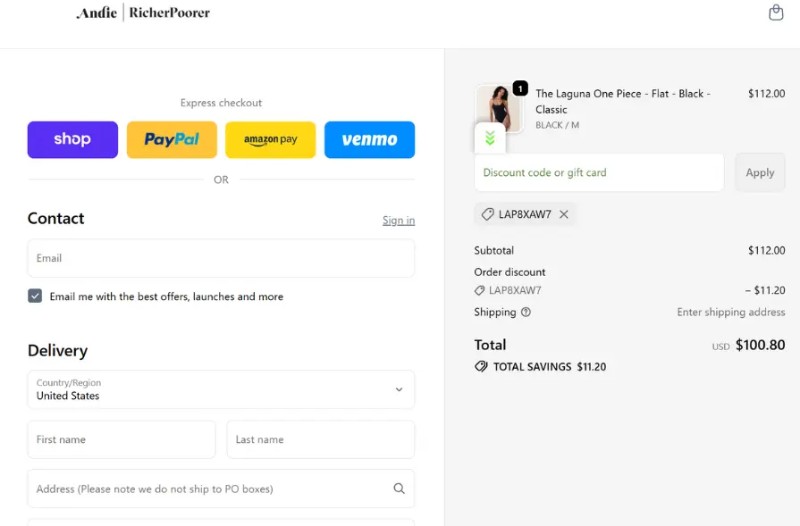Click the total price $100.80
The width and height of the screenshot is (800, 526).
(760, 345)
